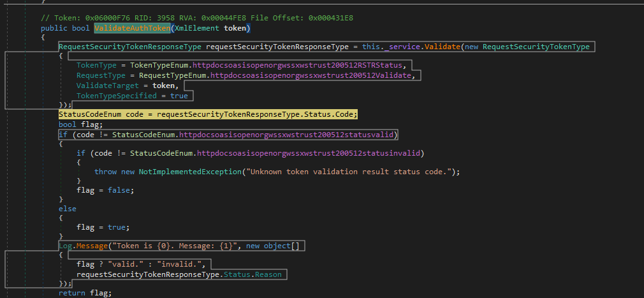Viewport: 644px width, 298px height.
Task: Click the else keyword
Action: pos(68,209)
